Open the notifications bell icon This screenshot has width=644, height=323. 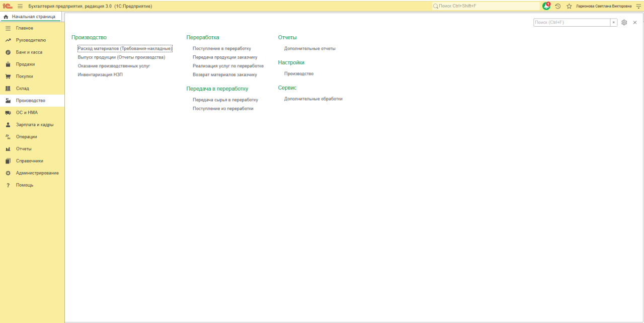(x=546, y=6)
